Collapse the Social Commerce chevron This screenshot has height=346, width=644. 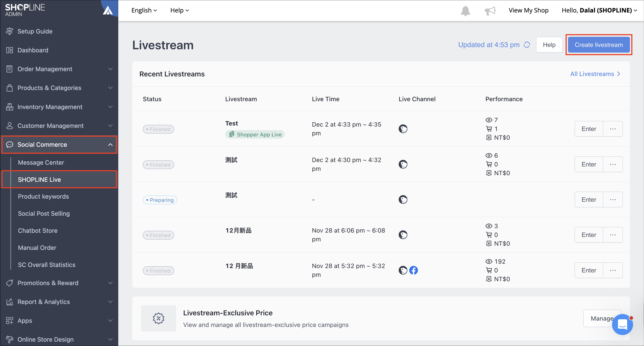110,145
